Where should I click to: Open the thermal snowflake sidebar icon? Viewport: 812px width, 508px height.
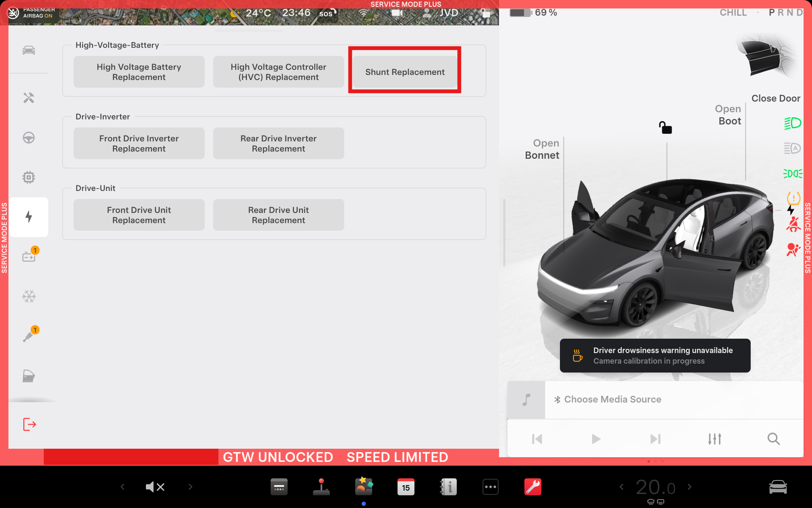(29, 296)
